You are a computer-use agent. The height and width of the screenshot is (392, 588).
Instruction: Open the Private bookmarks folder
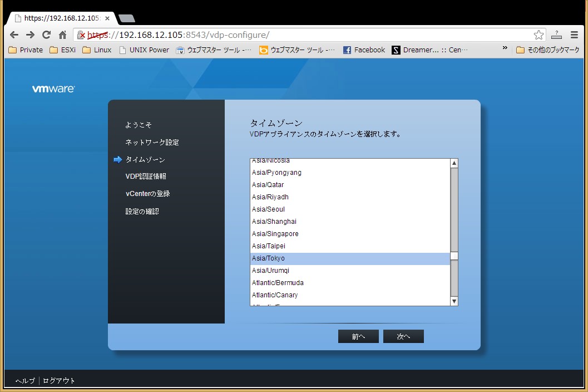[x=26, y=50]
